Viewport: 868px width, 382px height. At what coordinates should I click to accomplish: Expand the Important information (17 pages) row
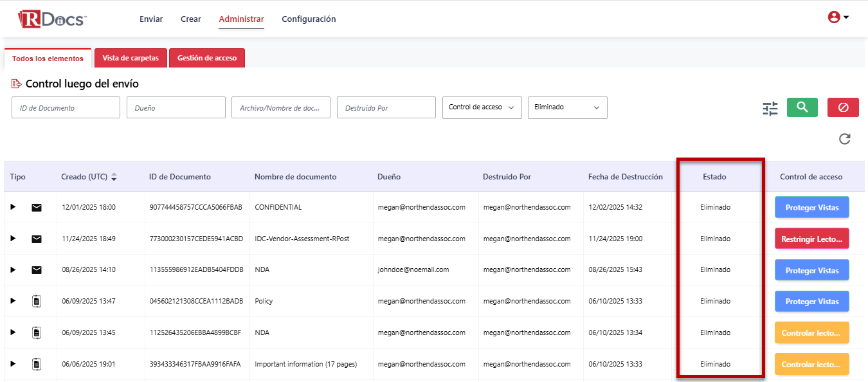click(x=13, y=364)
